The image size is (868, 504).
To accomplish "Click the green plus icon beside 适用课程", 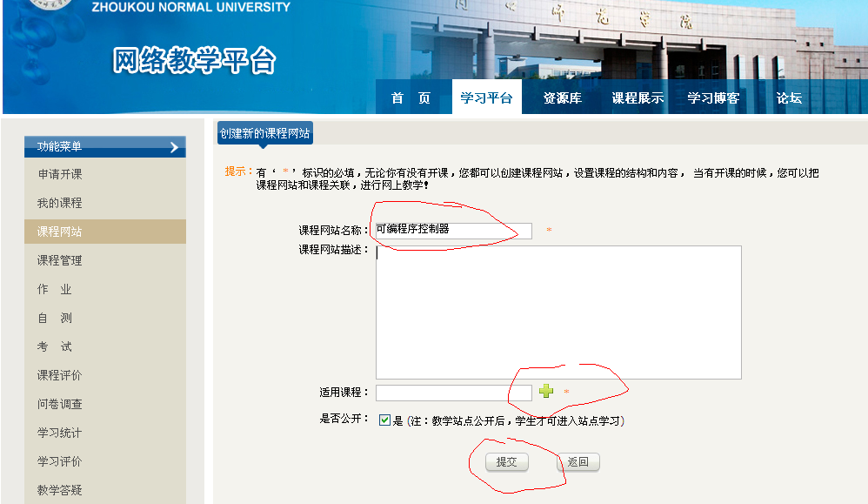I will point(546,392).
